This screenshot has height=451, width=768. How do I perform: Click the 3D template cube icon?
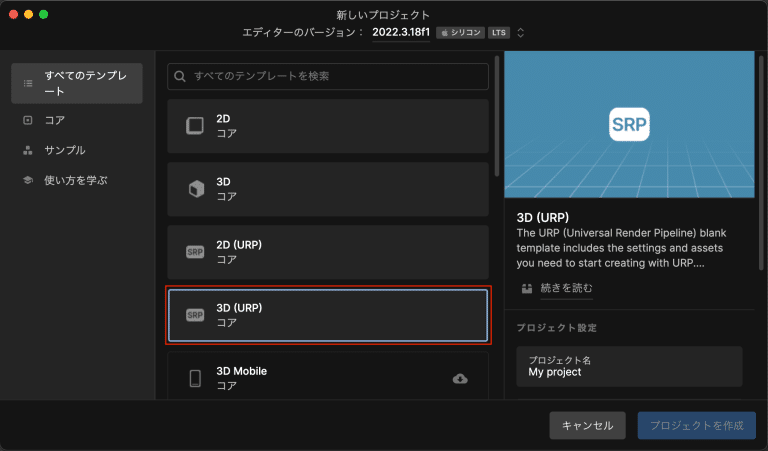(196, 189)
